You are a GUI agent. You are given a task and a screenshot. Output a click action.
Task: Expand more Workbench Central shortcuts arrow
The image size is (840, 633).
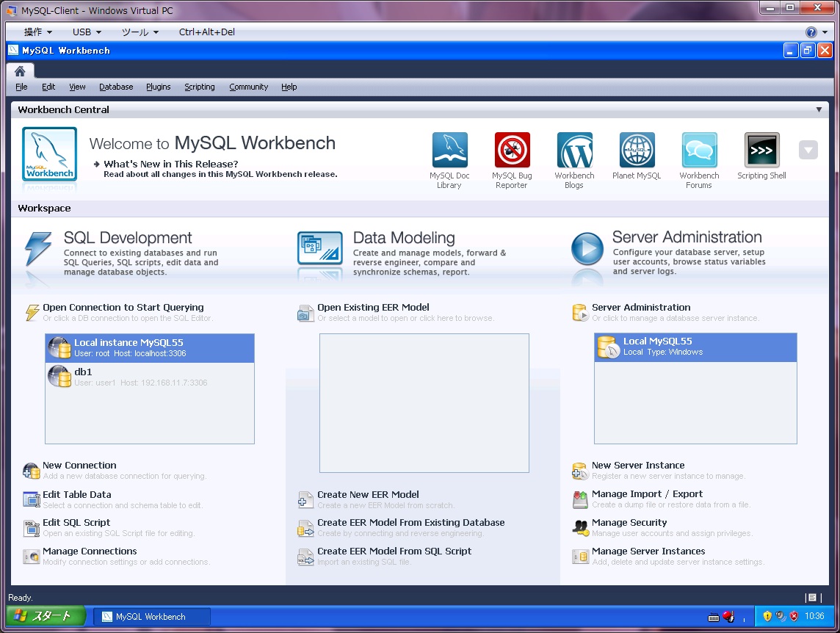808,150
